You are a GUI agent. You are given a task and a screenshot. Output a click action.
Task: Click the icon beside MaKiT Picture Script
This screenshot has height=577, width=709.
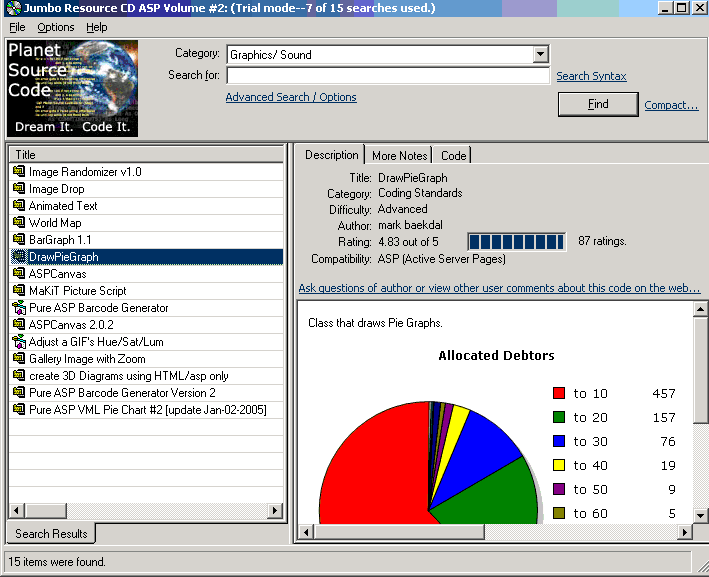tap(19, 290)
